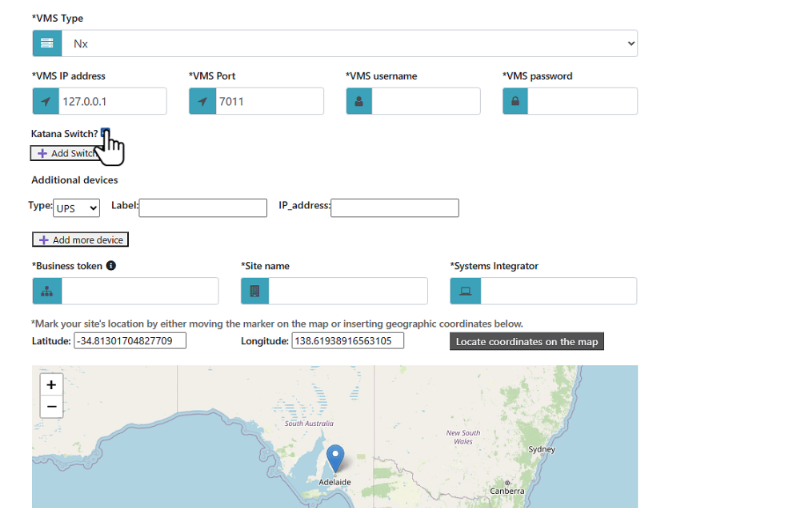The image size is (785, 508).
Task: Click the building icon beside Site name
Action: tap(255, 291)
